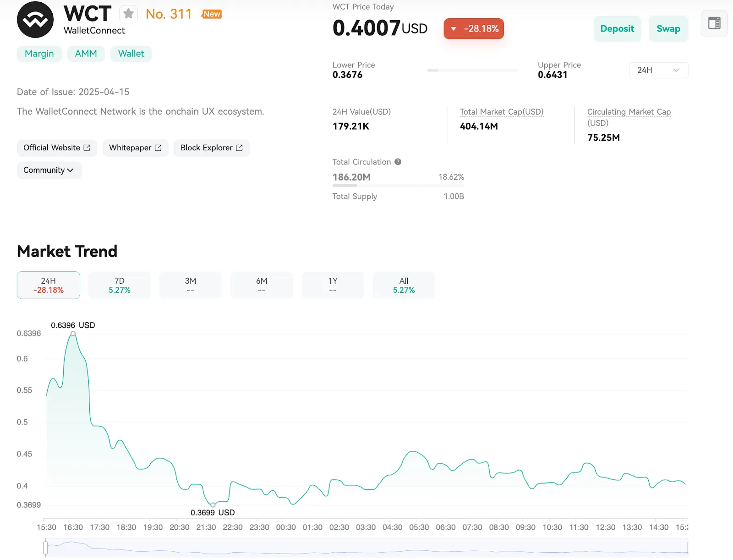The width and height of the screenshot is (733, 560).
Task: Switch to the 6M market trend tab
Action: coord(262,285)
